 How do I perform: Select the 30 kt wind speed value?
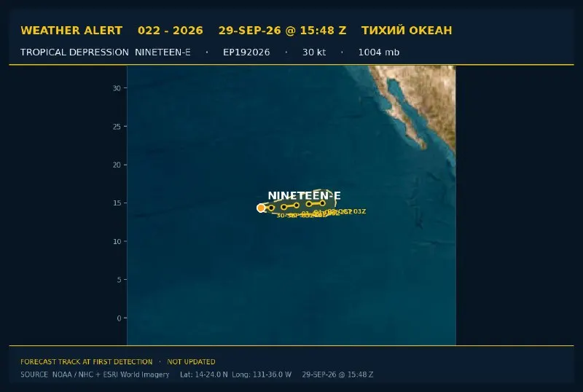point(314,52)
